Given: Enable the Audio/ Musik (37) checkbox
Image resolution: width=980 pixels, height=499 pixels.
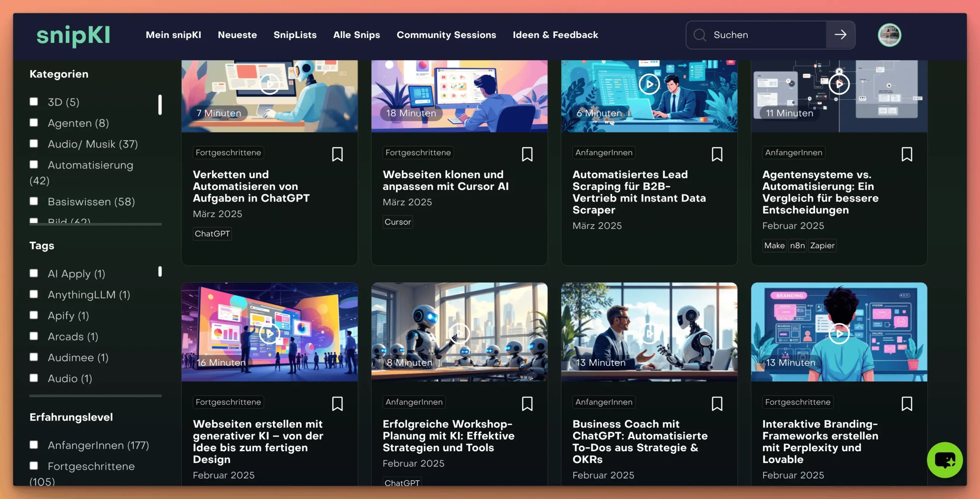Looking at the screenshot, I should pos(34,144).
